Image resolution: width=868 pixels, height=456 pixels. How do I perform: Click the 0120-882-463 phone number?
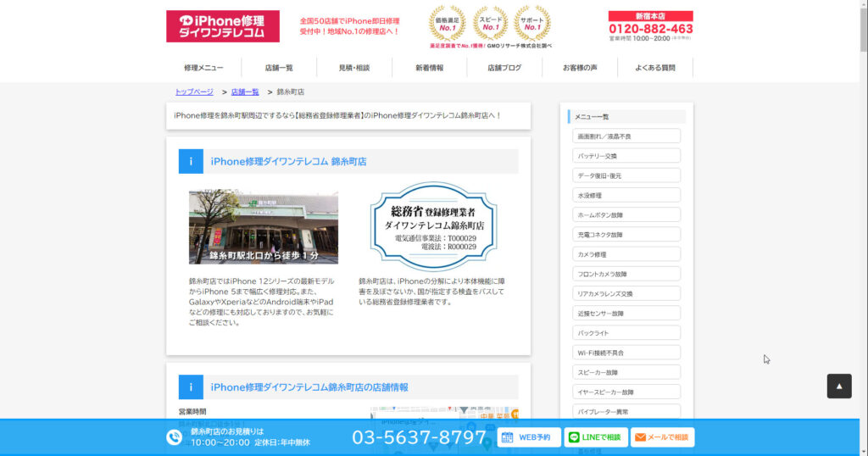click(650, 29)
